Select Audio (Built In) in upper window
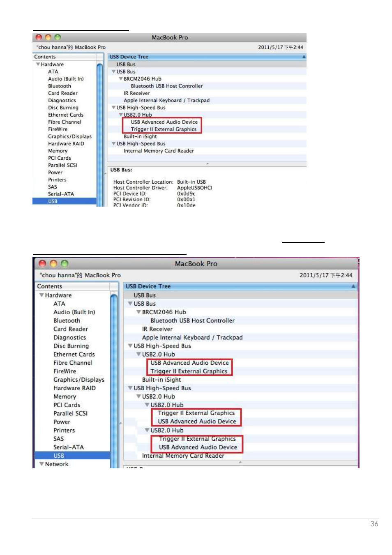The width and height of the screenshot is (392, 555). 66,79
